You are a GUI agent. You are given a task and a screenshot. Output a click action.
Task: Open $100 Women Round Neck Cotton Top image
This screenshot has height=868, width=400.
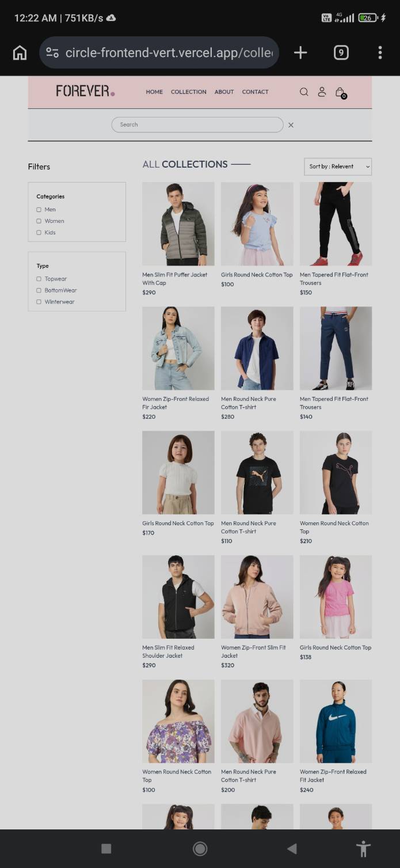[x=178, y=722]
